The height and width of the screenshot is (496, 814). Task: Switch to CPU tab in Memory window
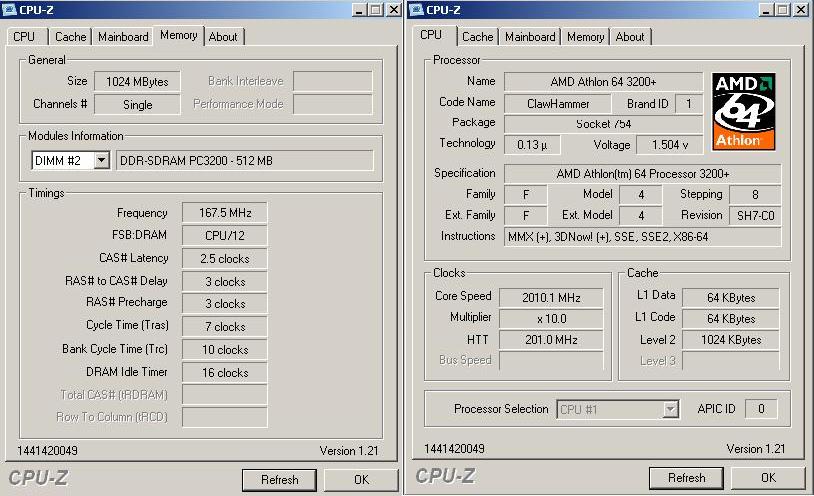click(x=24, y=37)
